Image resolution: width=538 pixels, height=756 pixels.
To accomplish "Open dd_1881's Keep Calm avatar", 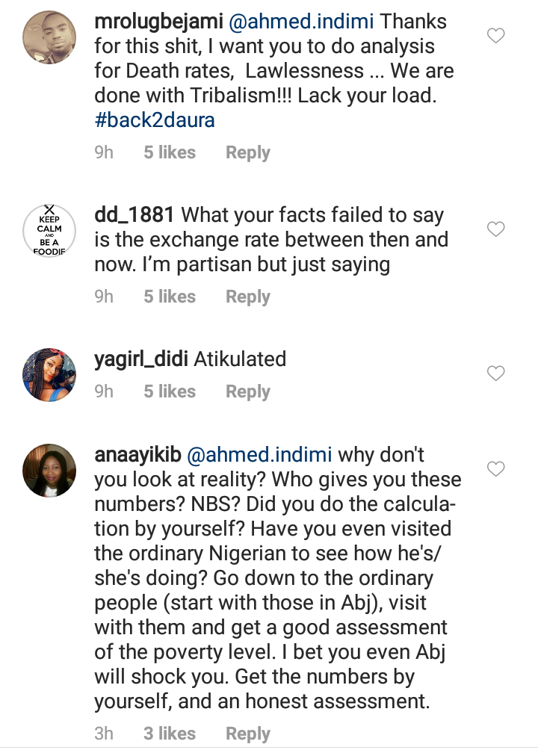I will pyautogui.click(x=50, y=230).
